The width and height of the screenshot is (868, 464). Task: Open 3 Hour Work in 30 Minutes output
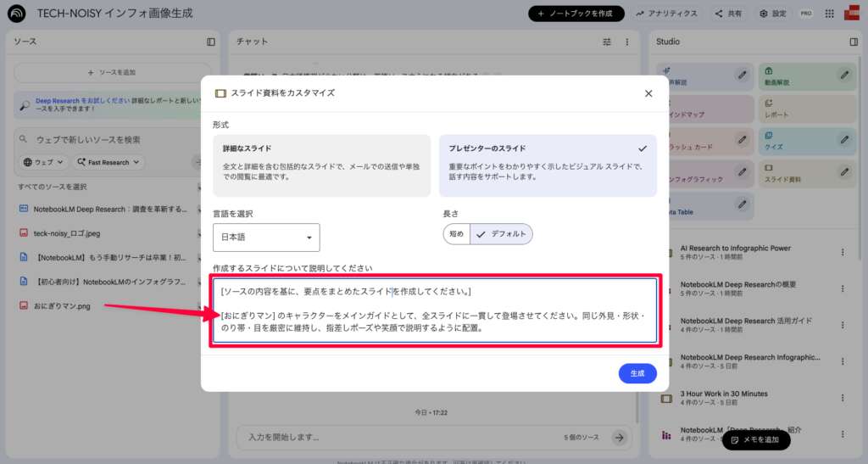point(724,398)
